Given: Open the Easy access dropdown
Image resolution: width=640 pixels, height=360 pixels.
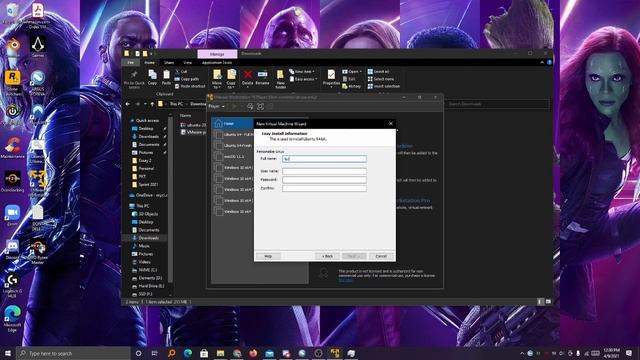Looking at the screenshot, I should [x=304, y=79].
